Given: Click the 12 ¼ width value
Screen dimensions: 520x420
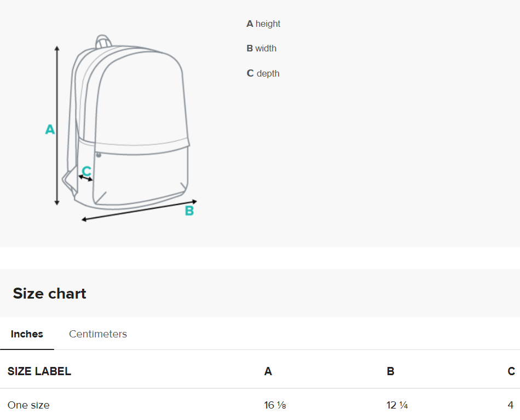Looking at the screenshot, I should point(397,405).
